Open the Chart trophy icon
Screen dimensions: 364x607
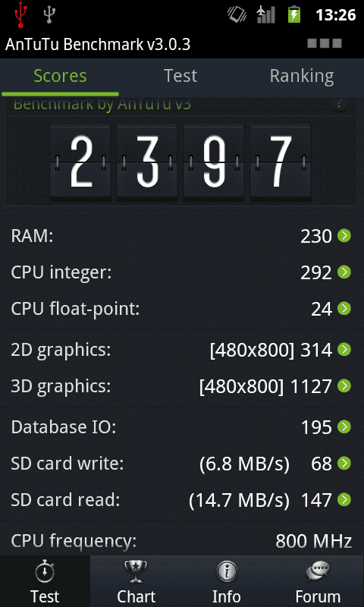click(x=136, y=572)
